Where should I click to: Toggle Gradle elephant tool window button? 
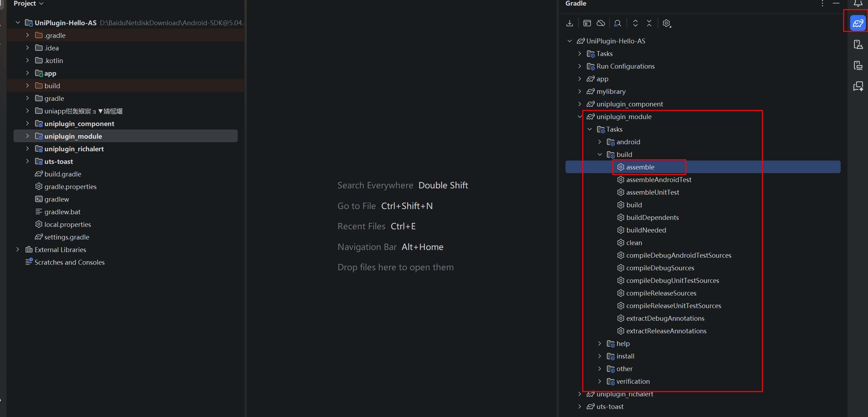point(858,23)
